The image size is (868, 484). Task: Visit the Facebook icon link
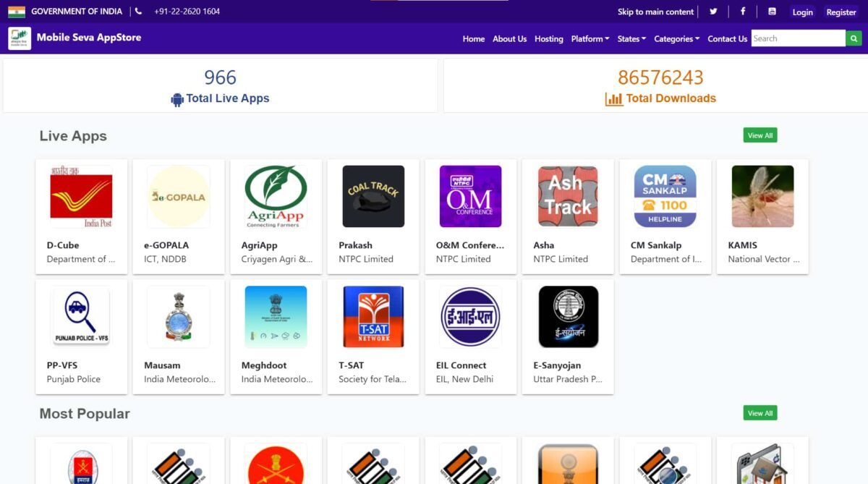pyautogui.click(x=743, y=12)
